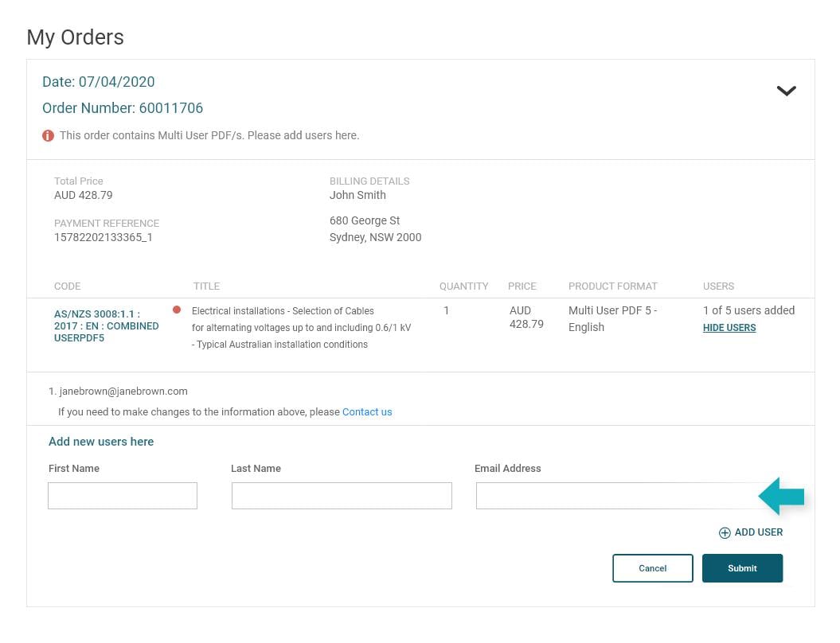
Task: Click ADD USER to add another user row
Action: click(751, 532)
